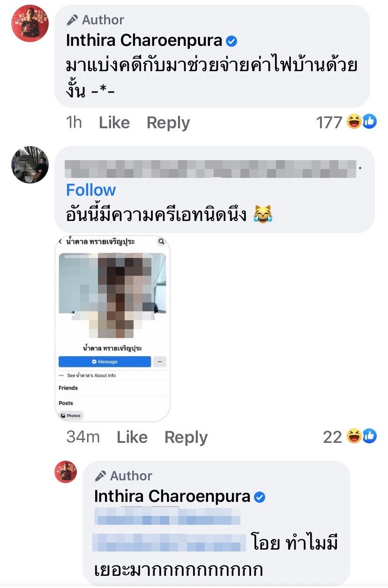View reactions on the 177-like comment
This screenshot has height=588, width=388.
click(x=346, y=123)
